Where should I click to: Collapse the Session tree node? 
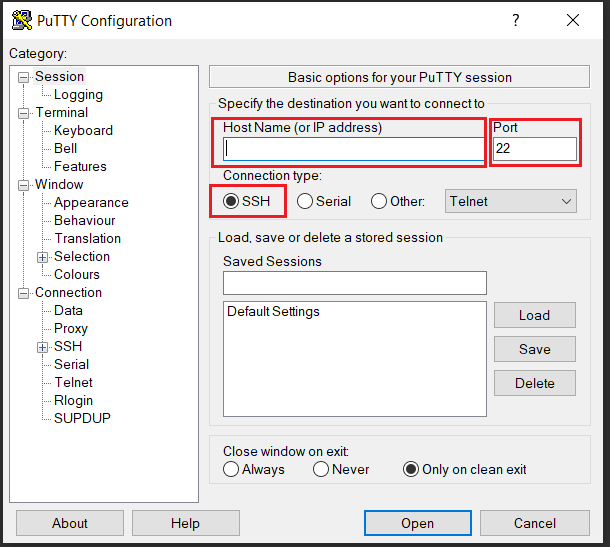[x=23, y=77]
